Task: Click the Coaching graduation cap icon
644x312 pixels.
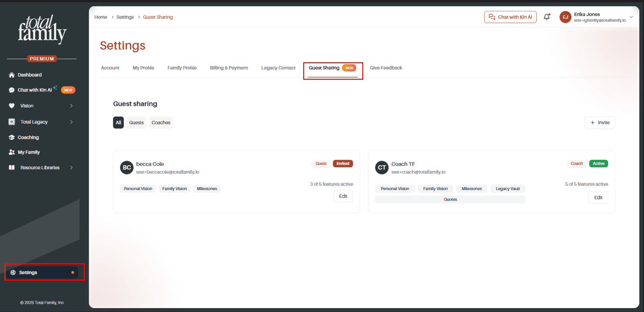Action: (12, 138)
